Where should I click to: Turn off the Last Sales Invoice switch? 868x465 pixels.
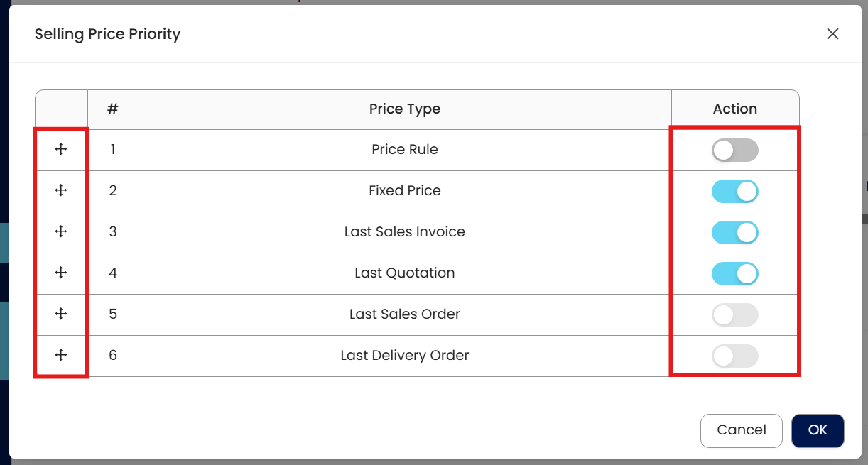tap(734, 233)
